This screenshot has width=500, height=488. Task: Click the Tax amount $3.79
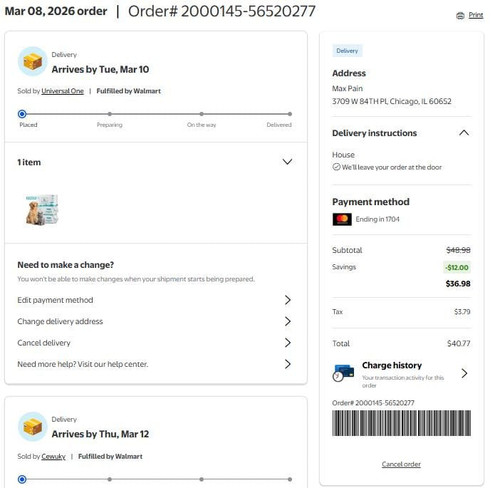[462, 312]
